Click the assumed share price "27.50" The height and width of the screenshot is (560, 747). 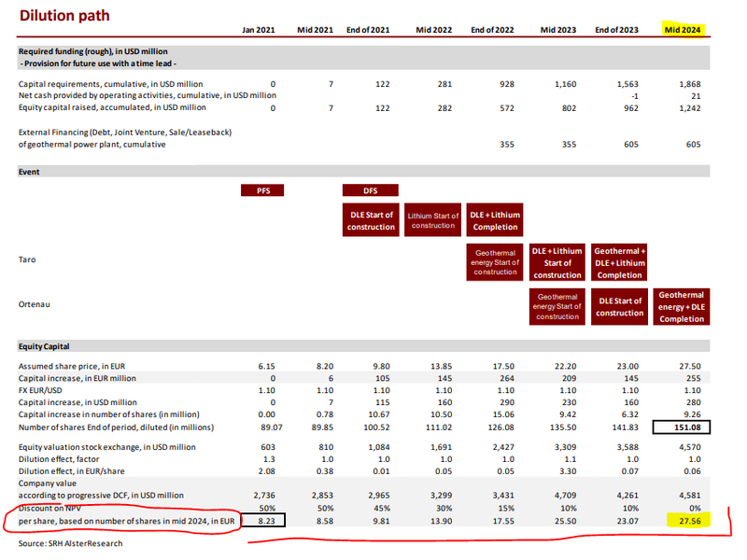[x=689, y=366]
